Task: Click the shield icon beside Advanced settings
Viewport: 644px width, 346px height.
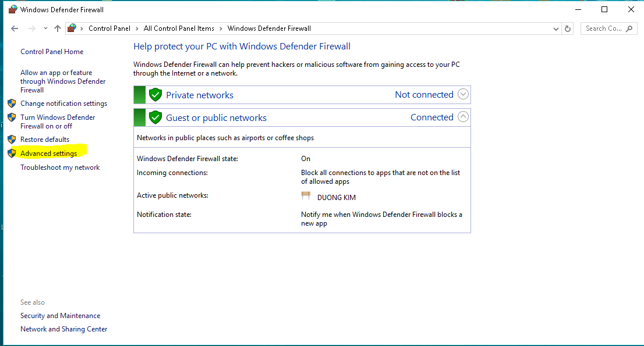Action: click(x=11, y=154)
